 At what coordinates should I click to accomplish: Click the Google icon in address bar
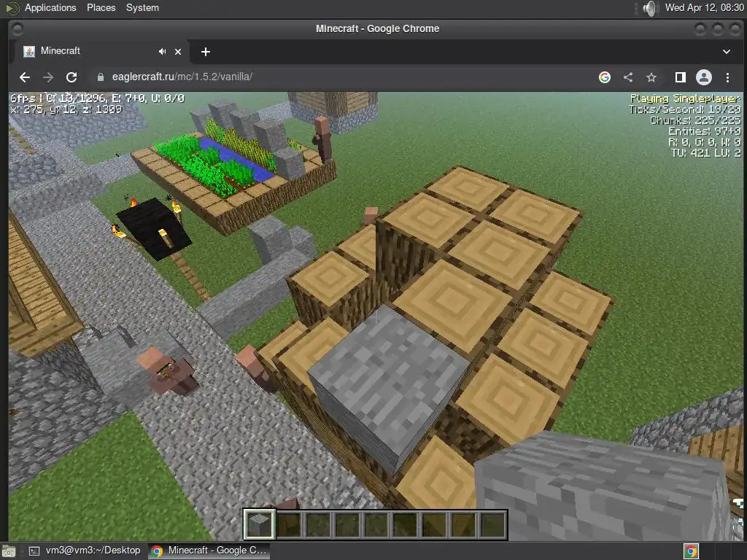click(605, 77)
